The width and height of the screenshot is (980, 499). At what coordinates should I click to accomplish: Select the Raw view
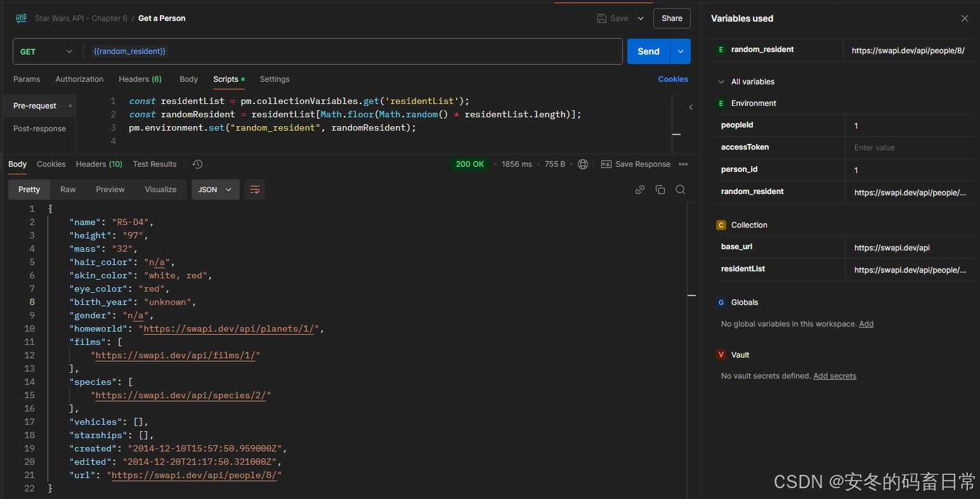pos(68,190)
